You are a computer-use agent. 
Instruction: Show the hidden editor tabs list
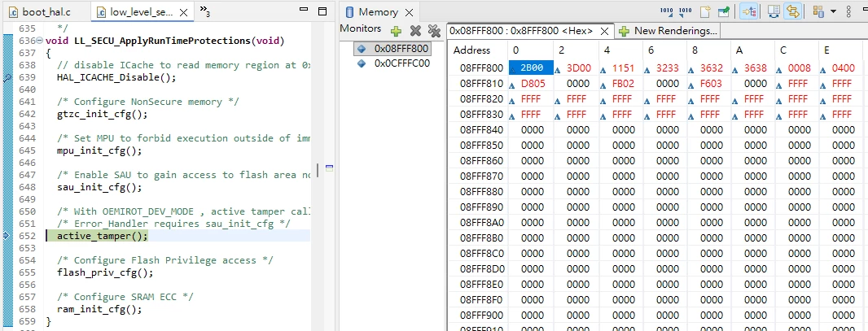pos(205,11)
